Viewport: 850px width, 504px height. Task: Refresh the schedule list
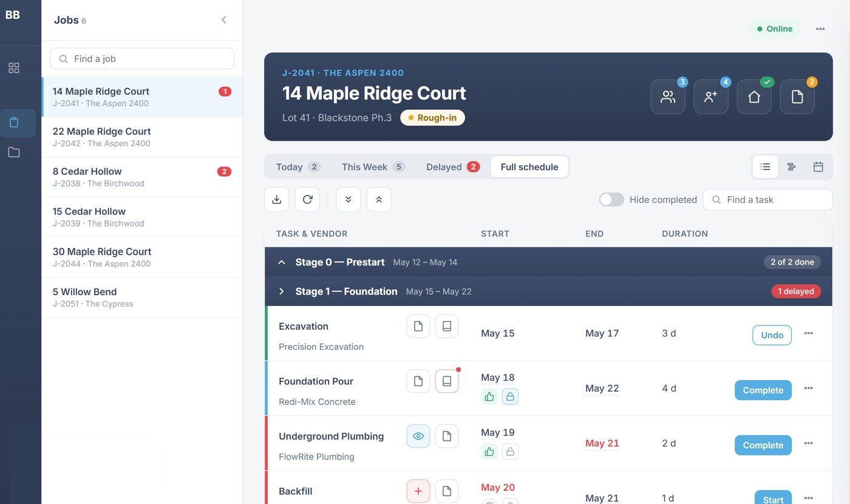[x=307, y=199]
